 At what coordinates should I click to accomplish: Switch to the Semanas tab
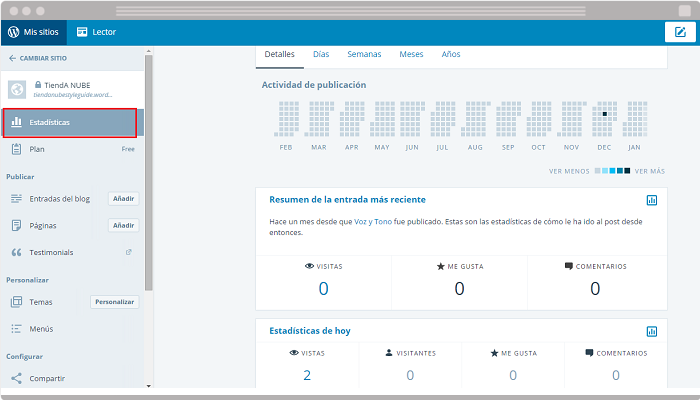pos(364,54)
